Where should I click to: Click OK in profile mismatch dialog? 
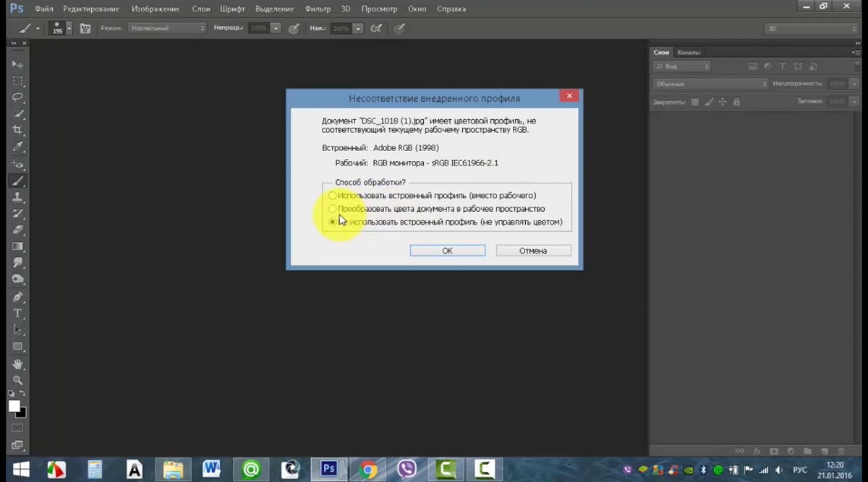[447, 251]
